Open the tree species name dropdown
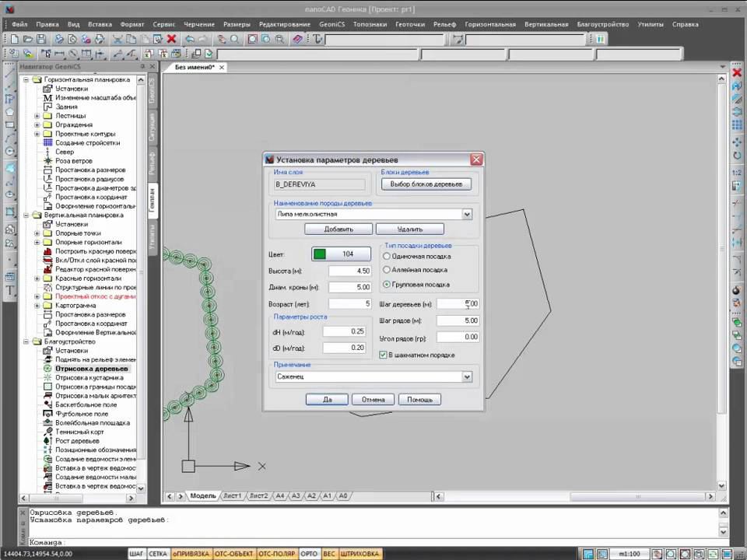Image resolution: width=747 pixels, height=560 pixels. (467, 214)
